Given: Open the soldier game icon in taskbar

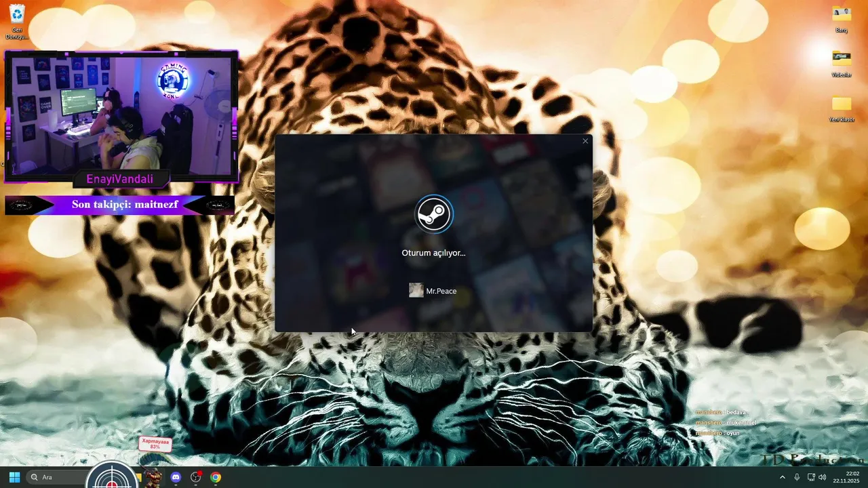Looking at the screenshot, I should tap(153, 477).
